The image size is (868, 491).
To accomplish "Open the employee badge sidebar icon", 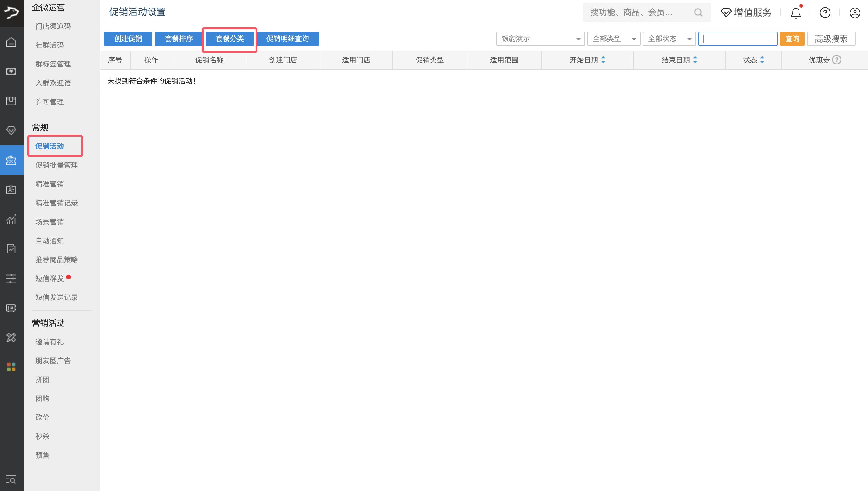I will coord(11,190).
